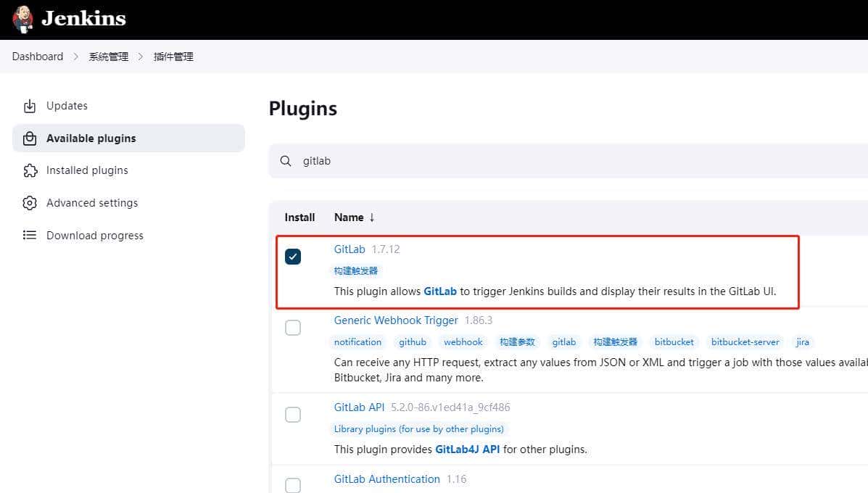Check the Generic Webhook Trigger plugin checkbox
The image size is (868, 493).
tap(292, 327)
